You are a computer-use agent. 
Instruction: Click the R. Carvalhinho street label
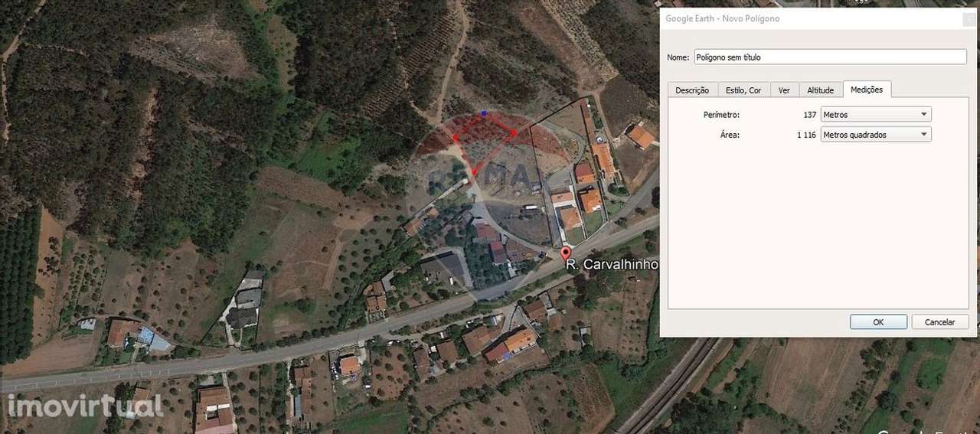[x=612, y=264]
